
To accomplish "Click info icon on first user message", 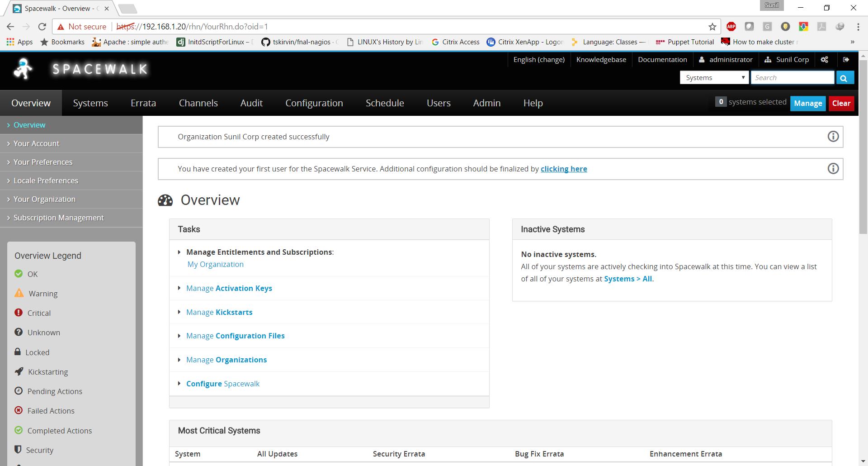I will click(833, 169).
